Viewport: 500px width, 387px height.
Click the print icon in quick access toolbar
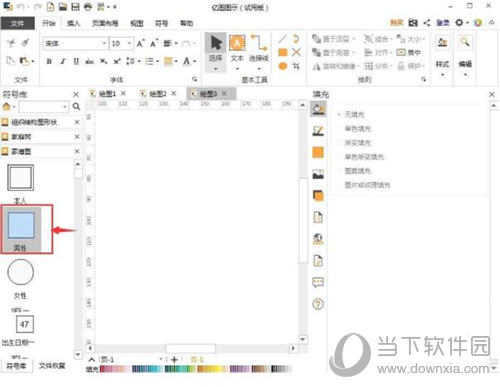click(x=88, y=7)
